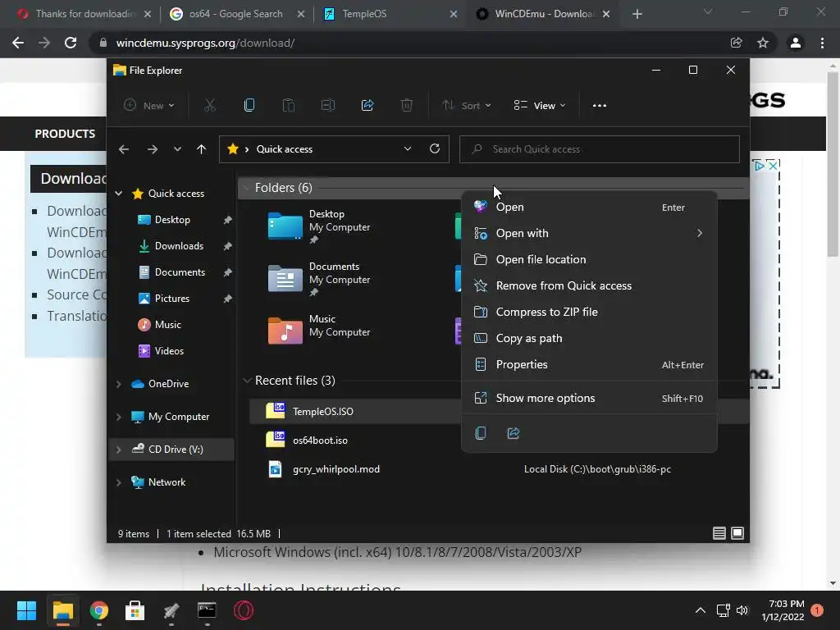Screen dimensions: 840x630
Task: Open the terminal app from taskbar
Action: coord(207,610)
